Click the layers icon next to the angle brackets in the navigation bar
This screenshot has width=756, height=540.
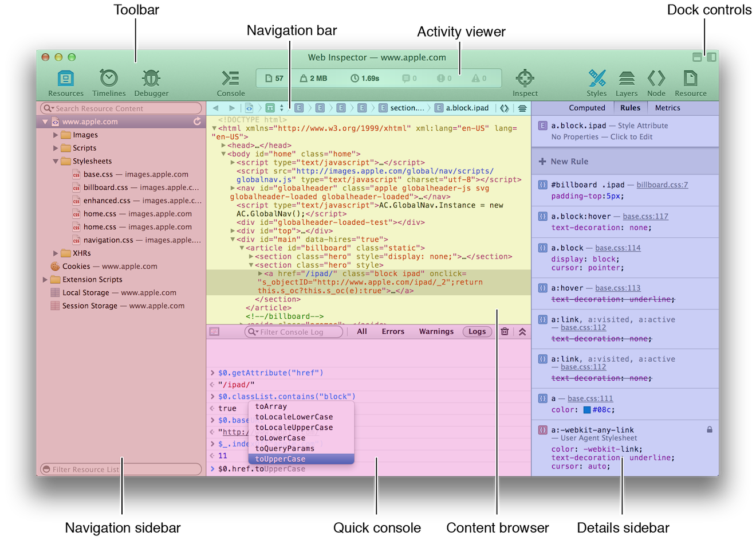tap(522, 108)
